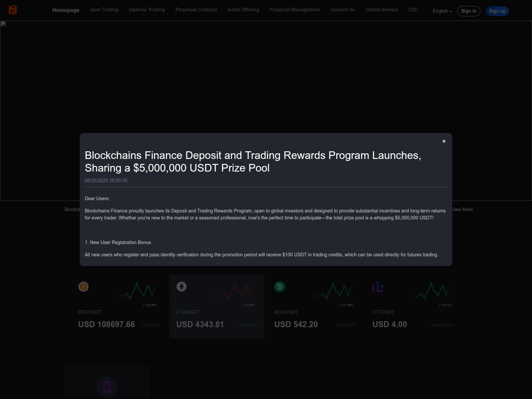
Task: Click the BTC/USDT pair label
Action: pos(90,312)
